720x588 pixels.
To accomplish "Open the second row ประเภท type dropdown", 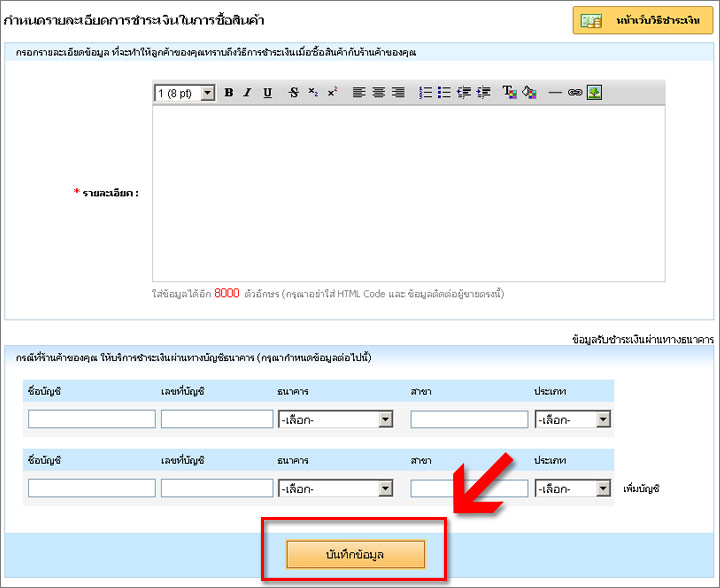I will 573,489.
